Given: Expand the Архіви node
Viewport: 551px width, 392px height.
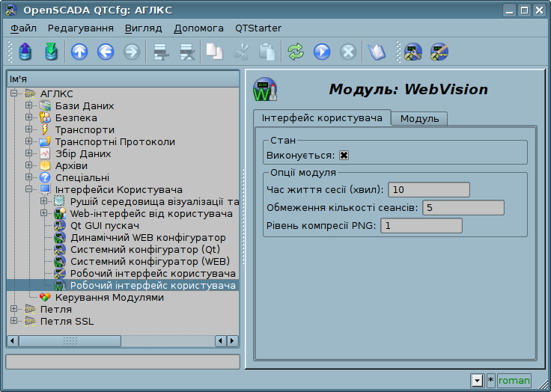Looking at the screenshot, I should click(x=28, y=165).
